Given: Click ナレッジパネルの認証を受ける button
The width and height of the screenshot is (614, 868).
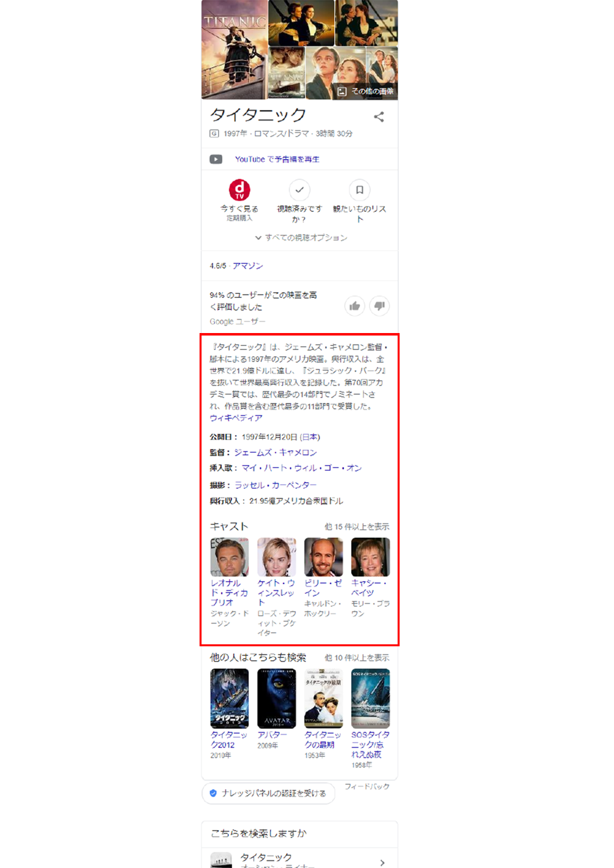Looking at the screenshot, I should pyautogui.click(x=268, y=793).
